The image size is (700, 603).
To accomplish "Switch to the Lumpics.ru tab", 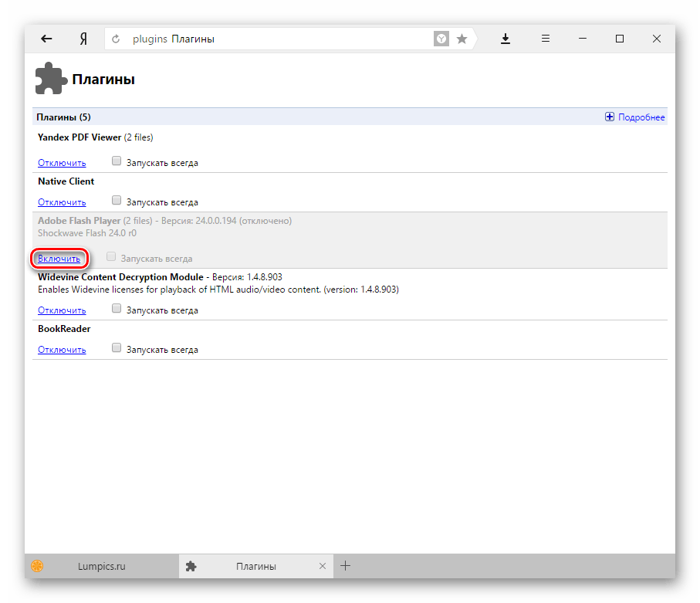I will point(102,566).
